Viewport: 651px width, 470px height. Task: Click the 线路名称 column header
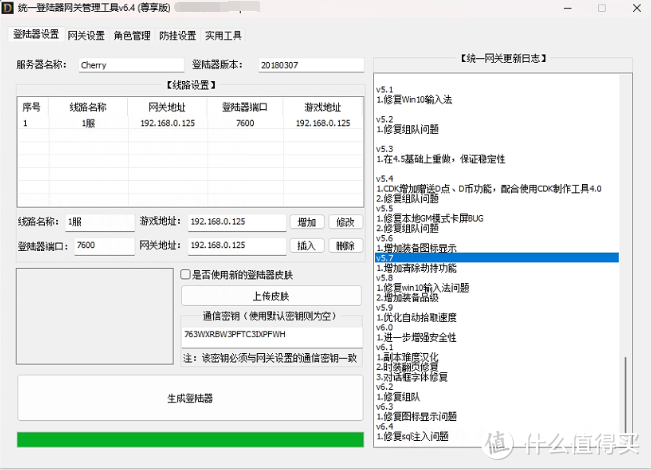pos(88,107)
